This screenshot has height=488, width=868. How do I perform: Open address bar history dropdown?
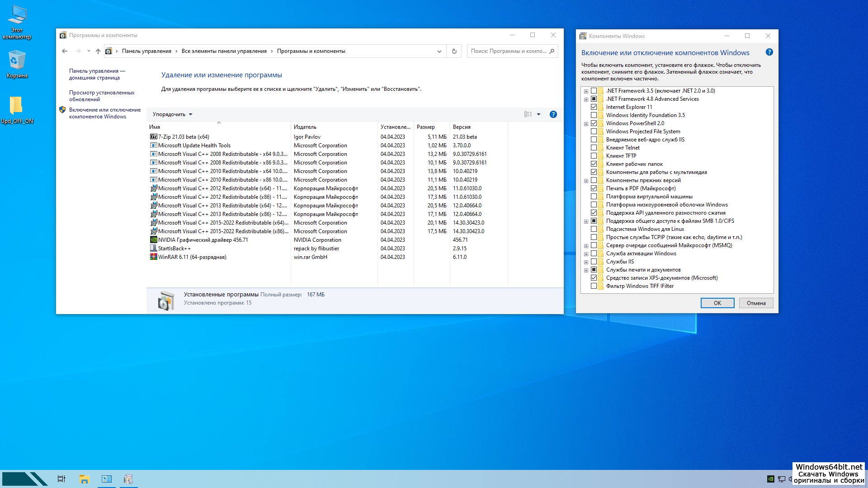point(439,51)
